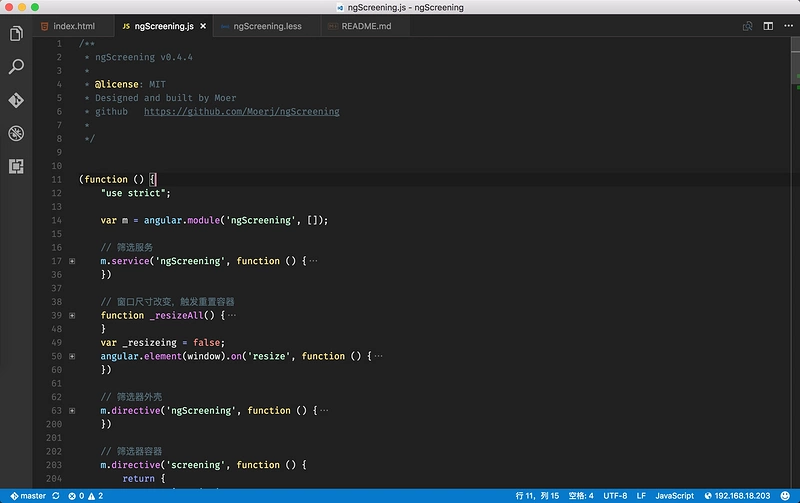Image resolution: width=800 pixels, height=503 pixels.
Task: Open the Extensions view in activity bar
Action: 16,166
